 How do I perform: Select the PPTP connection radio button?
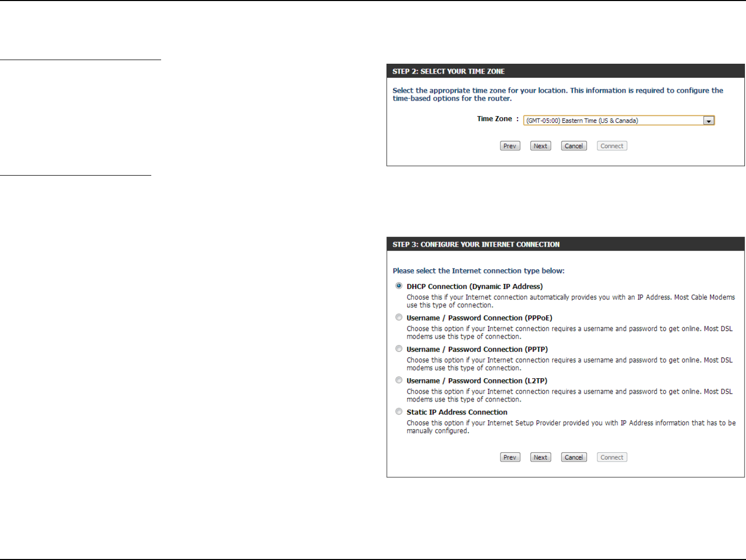(399, 349)
